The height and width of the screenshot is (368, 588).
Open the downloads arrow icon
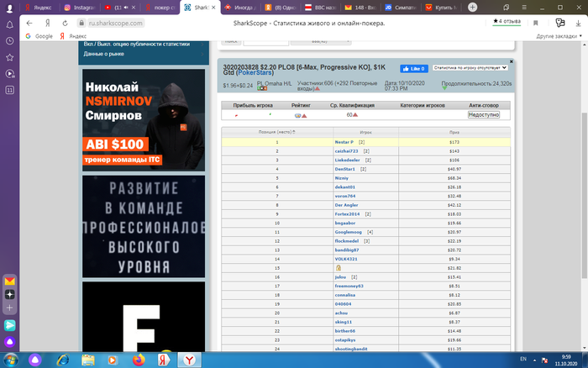click(578, 24)
